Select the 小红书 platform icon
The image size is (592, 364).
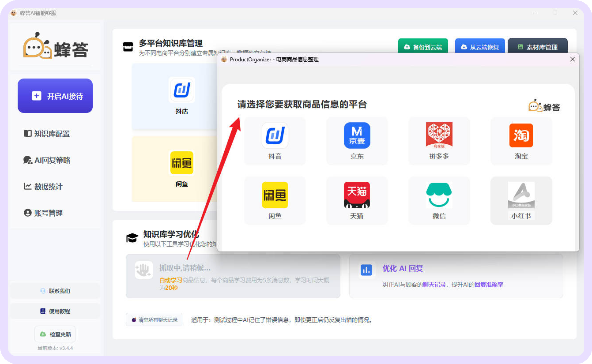521,195
